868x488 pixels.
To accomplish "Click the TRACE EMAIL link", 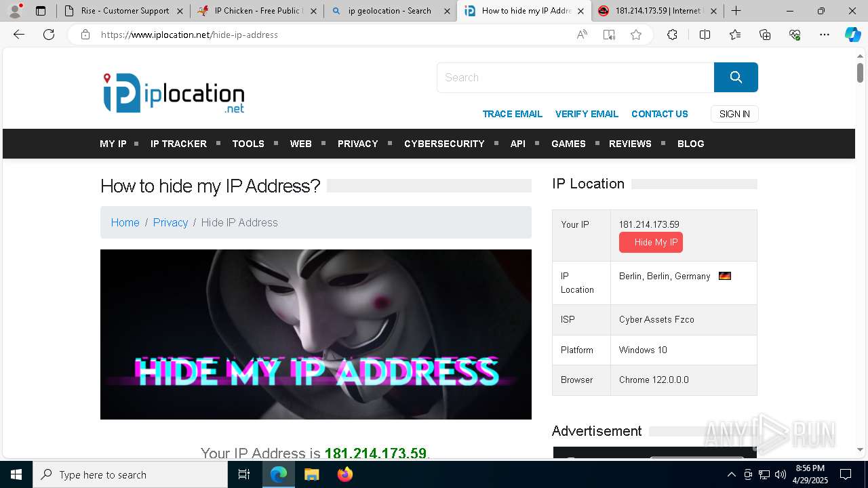I will coord(513,114).
